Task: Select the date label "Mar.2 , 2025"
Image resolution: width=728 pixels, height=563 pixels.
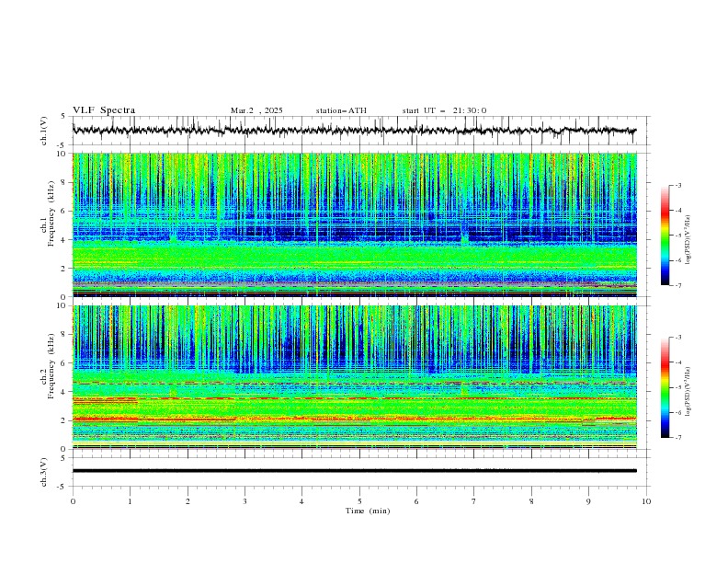Action: pyautogui.click(x=256, y=110)
